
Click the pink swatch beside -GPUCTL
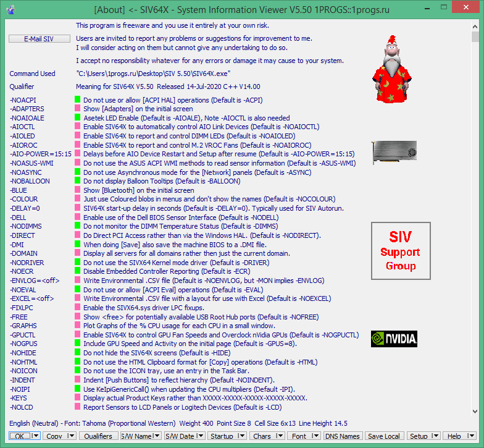point(78,334)
